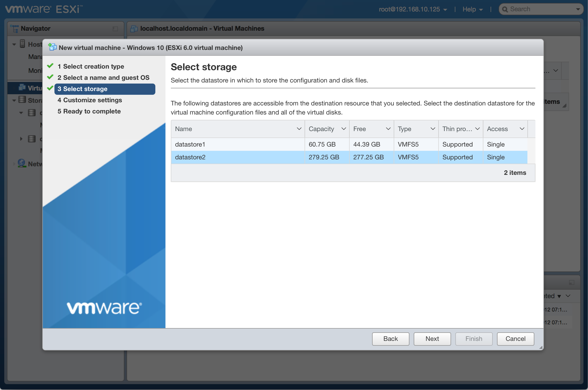Image resolution: width=588 pixels, height=390 pixels.
Task: Open the Completed column dropdown in background tasks
Action: [x=568, y=296]
